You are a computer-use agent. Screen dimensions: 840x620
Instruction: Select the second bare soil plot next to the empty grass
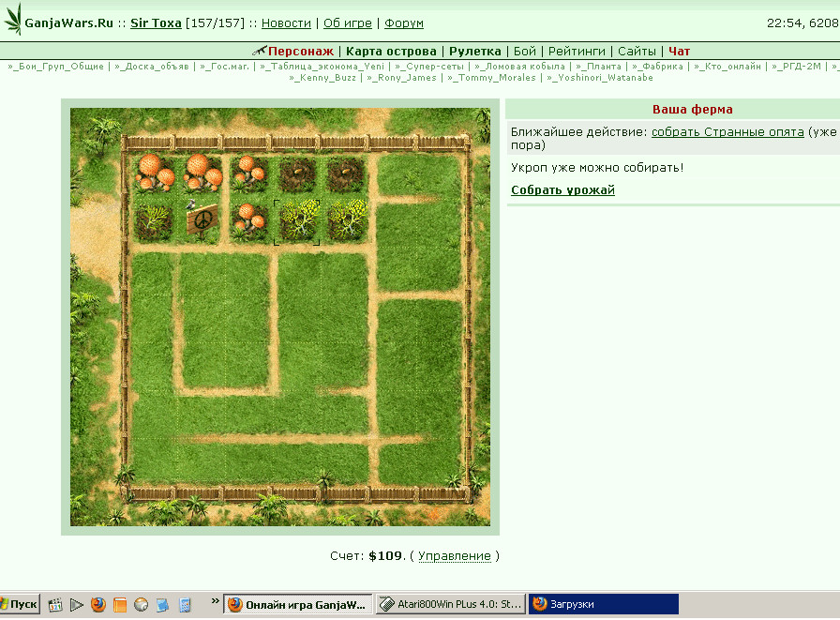(x=346, y=174)
